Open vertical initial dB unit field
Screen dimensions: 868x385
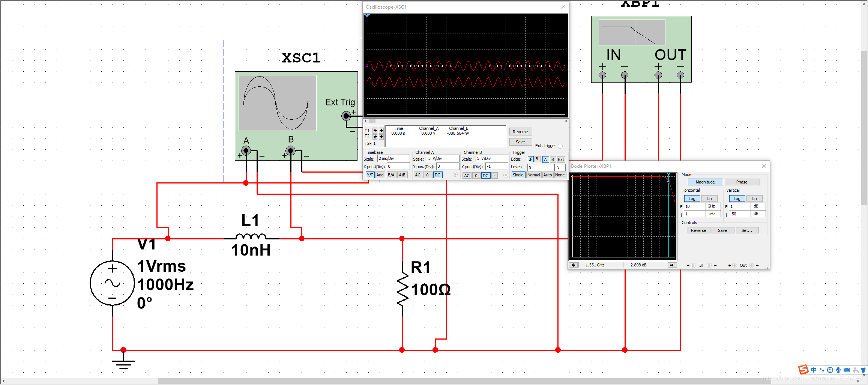[x=758, y=214]
